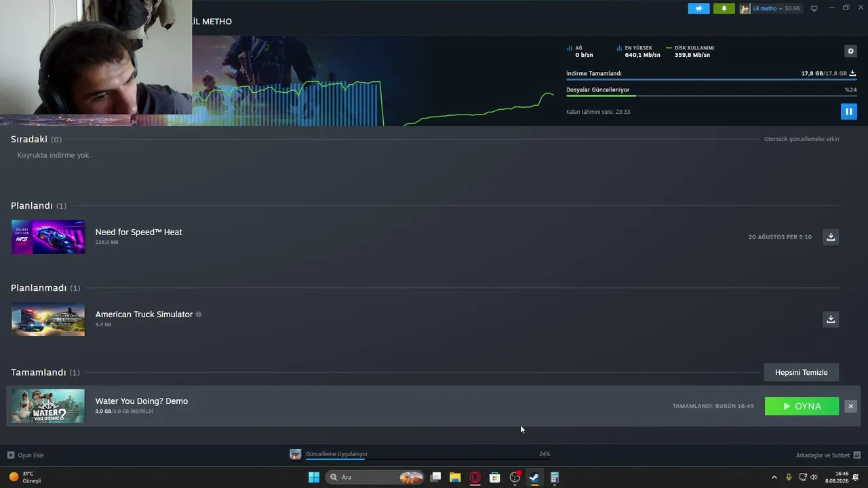868x488 pixels.
Task: Click the Lil metho profile avatar
Action: click(x=745, y=9)
